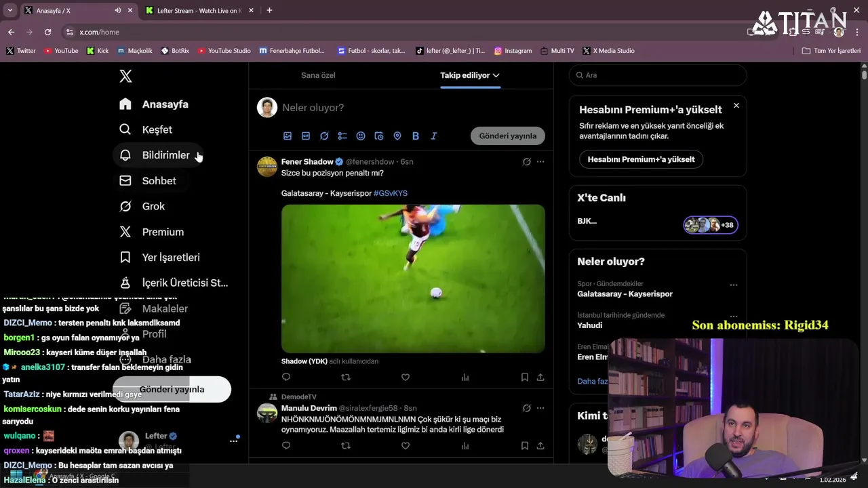868x488 pixels.
Task: Open Keşfet explore page
Action: click(146, 129)
